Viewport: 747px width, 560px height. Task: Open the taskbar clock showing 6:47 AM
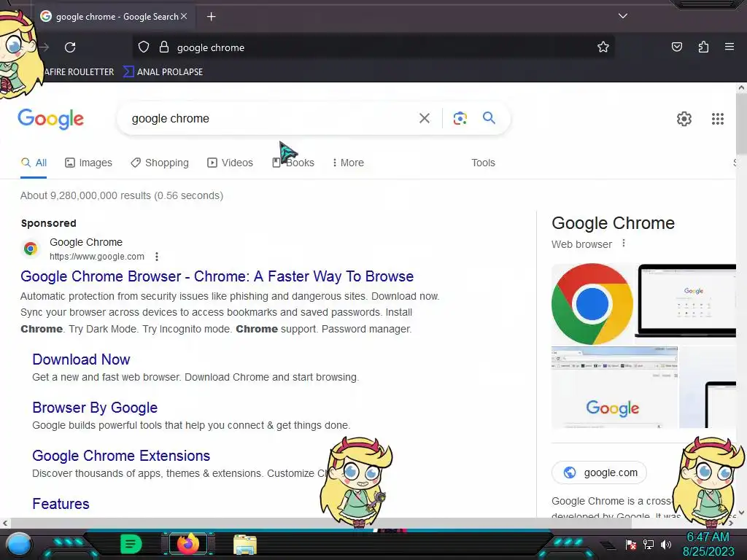click(708, 544)
